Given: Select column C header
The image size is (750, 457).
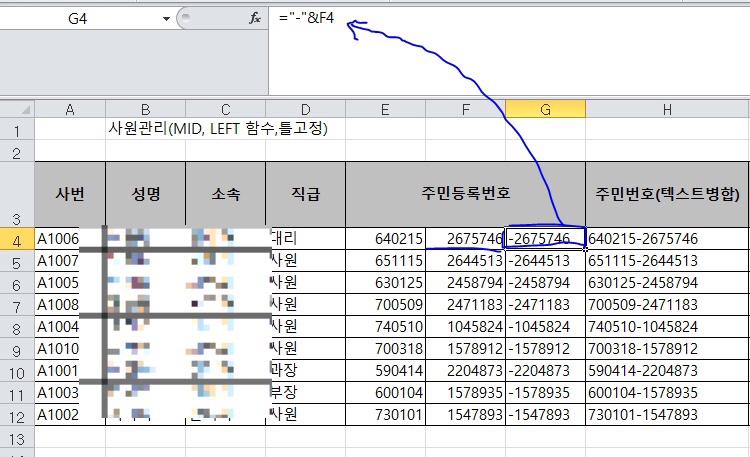Looking at the screenshot, I should pyautogui.click(x=225, y=110).
